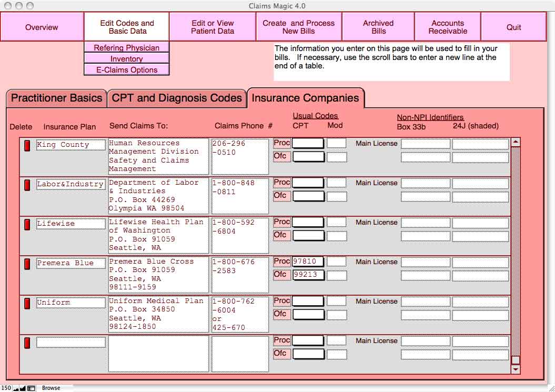Click the empty Send Claims To field in last row
This screenshot has height=392, width=555.
tap(158, 354)
